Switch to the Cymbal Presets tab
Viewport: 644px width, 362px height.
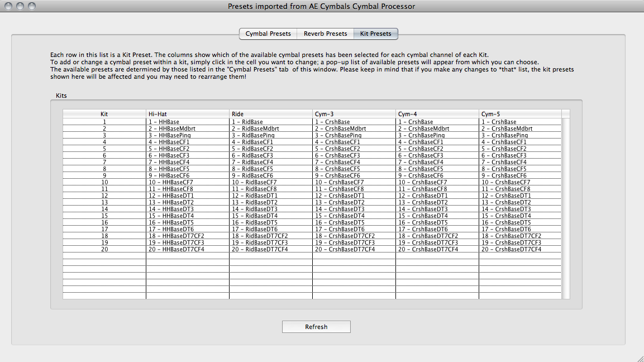coord(268,34)
